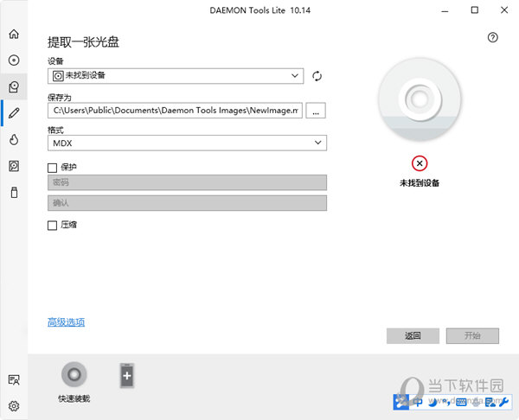Minimize the DAEMON Tools window
This screenshot has height=420, width=519.
[445, 10]
